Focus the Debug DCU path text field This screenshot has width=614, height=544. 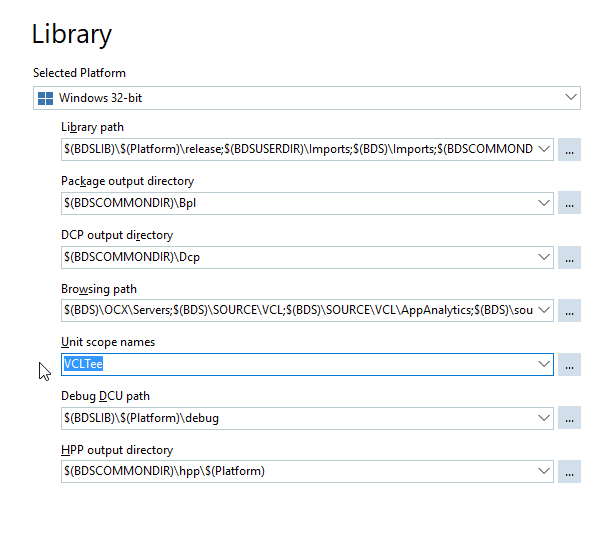299,418
